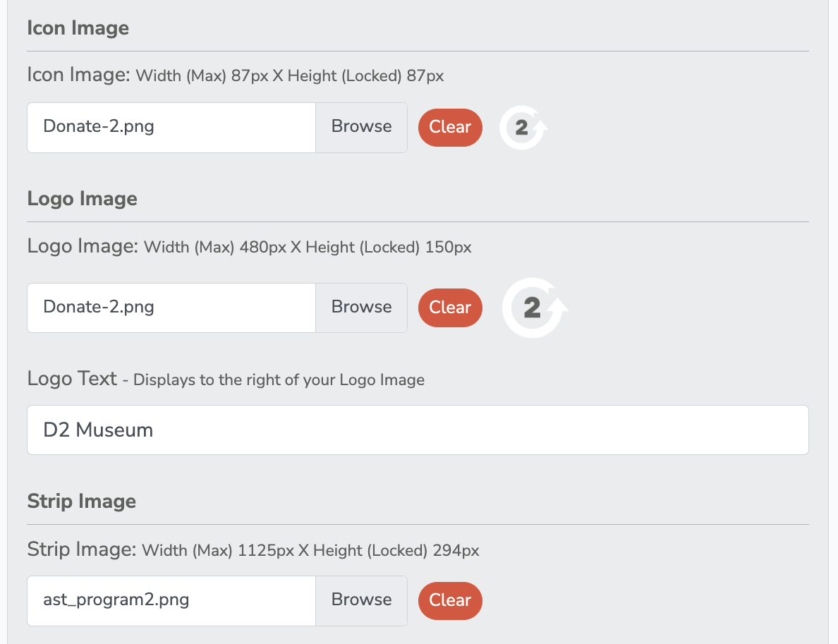Clear the Logo Image file
This screenshot has width=838, height=644.
click(x=450, y=308)
